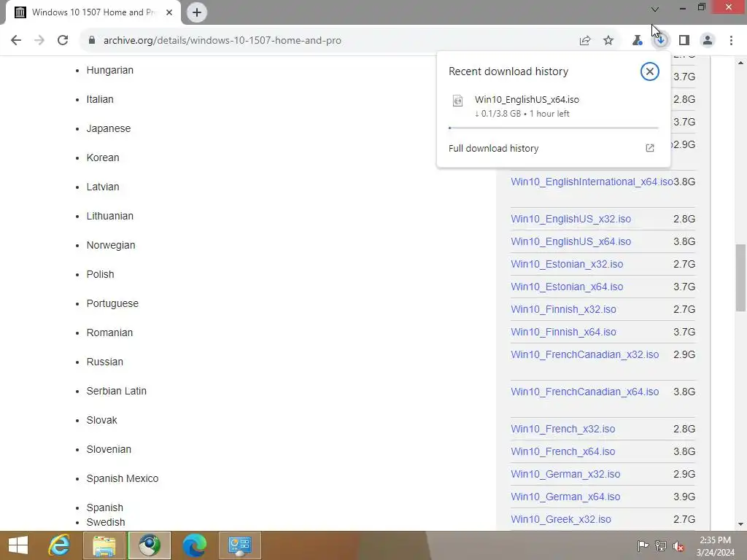This screenshot has height=560, width=747.
Task: Click the muted volume tray icon
Action: point(678,545)
